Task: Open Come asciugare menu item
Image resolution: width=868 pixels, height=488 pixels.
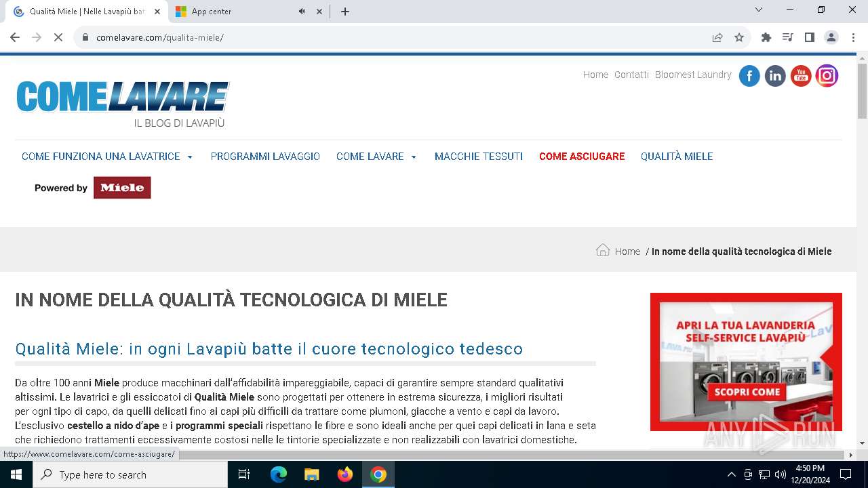Action: click(x=582, y=157)
